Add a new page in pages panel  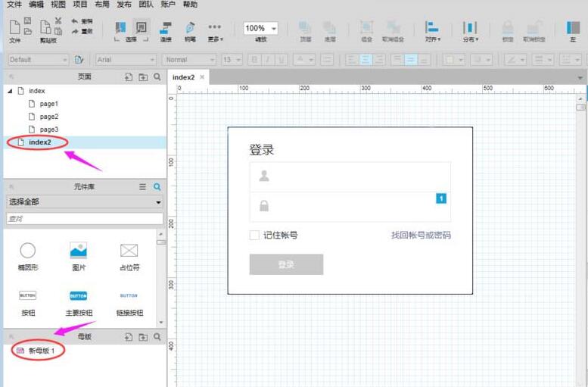coord(129,77)
